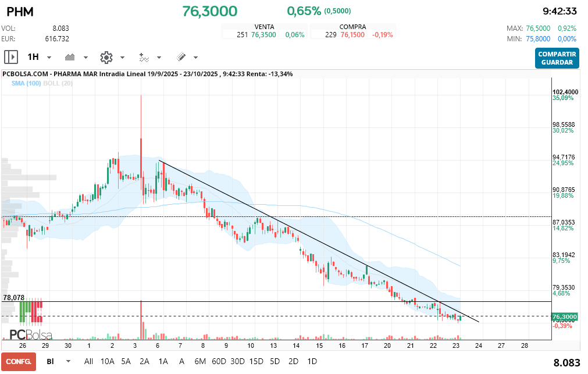The image size is (588, 374).
Task: Click the PHM ticker symbol
Action: coord(20,12)
